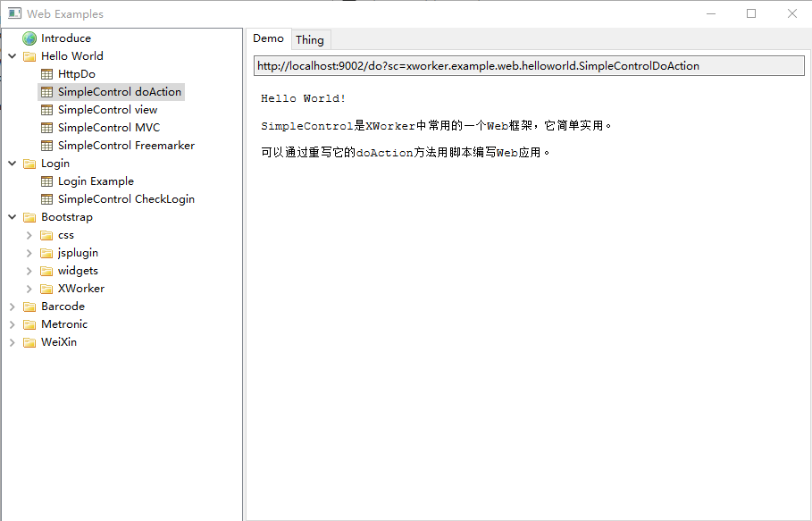Select the Barcode label in tree
Screen dimensions: 812x521
[x=63, y=306]
